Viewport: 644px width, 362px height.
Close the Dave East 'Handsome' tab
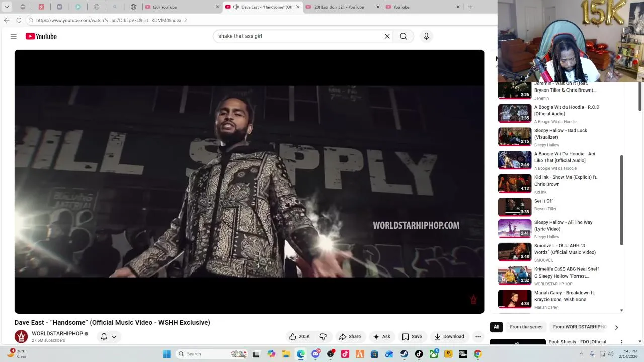pyautogui.click(x=298, y=7)
